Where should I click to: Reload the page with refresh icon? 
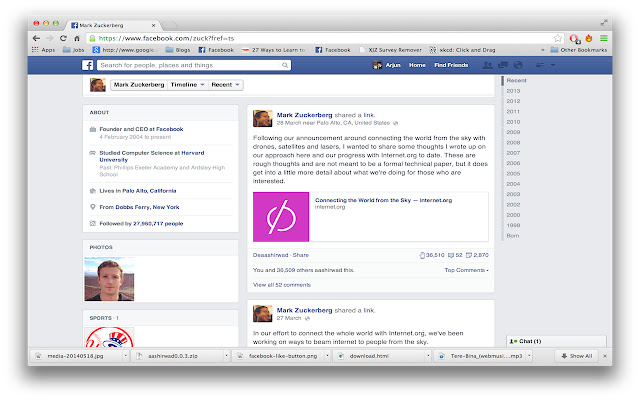63,38
